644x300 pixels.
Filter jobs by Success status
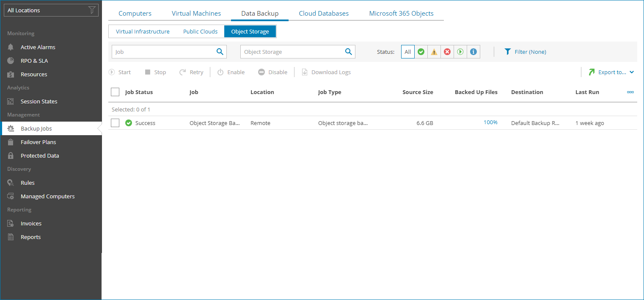421,51
